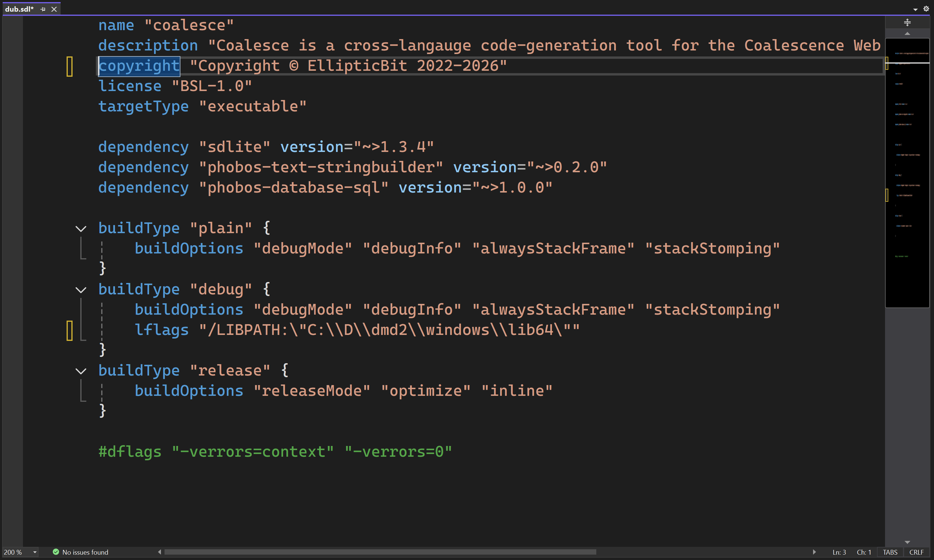The image size is (934, 560).
Task: Click the green checkmark status icon
Action: click(56, 552)
